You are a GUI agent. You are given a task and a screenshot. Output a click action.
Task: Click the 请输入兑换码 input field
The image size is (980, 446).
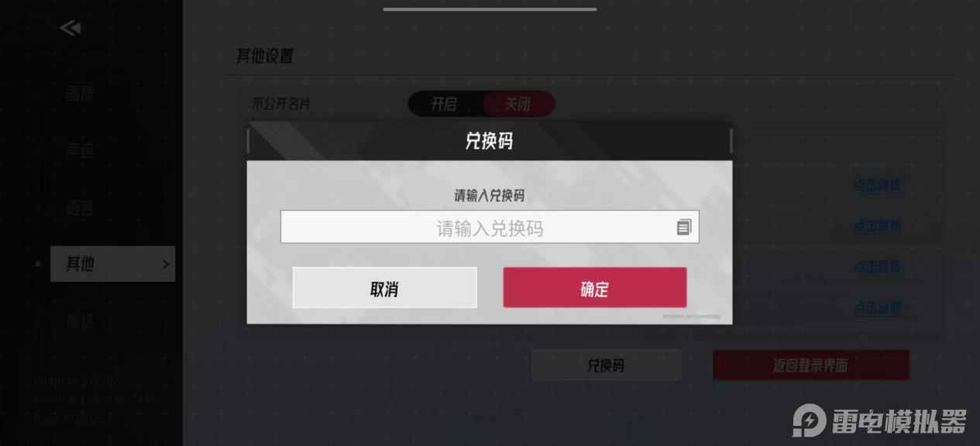490,227
